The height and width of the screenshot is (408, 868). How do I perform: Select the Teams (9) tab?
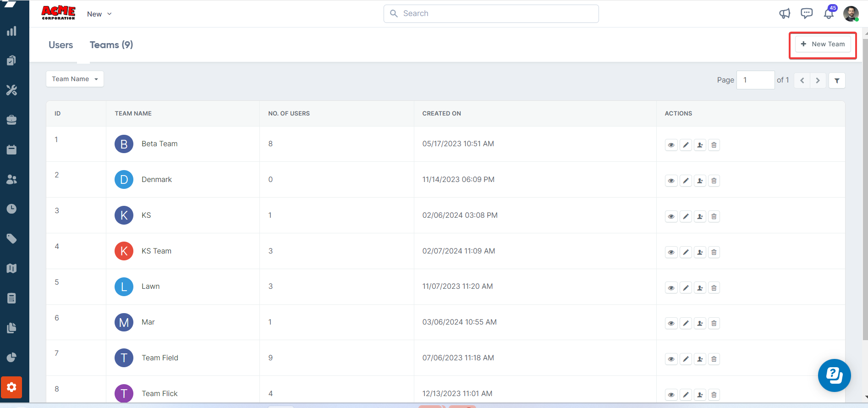(111, 45)
